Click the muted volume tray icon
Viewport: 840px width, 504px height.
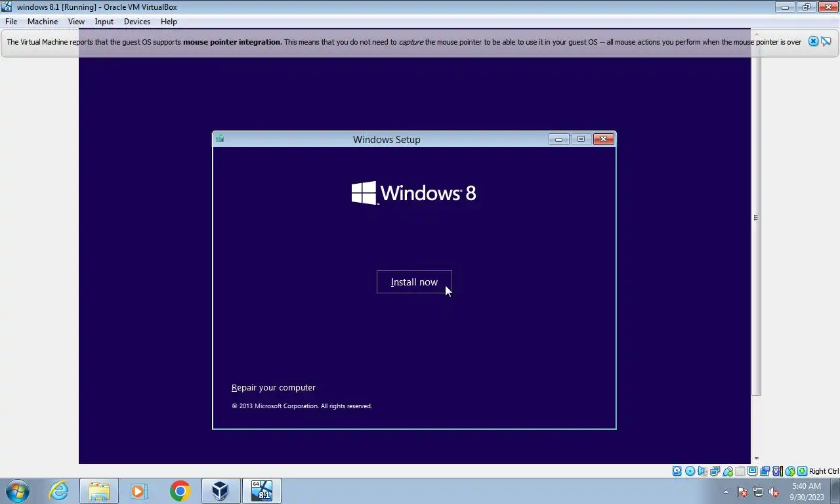point(774,492)
